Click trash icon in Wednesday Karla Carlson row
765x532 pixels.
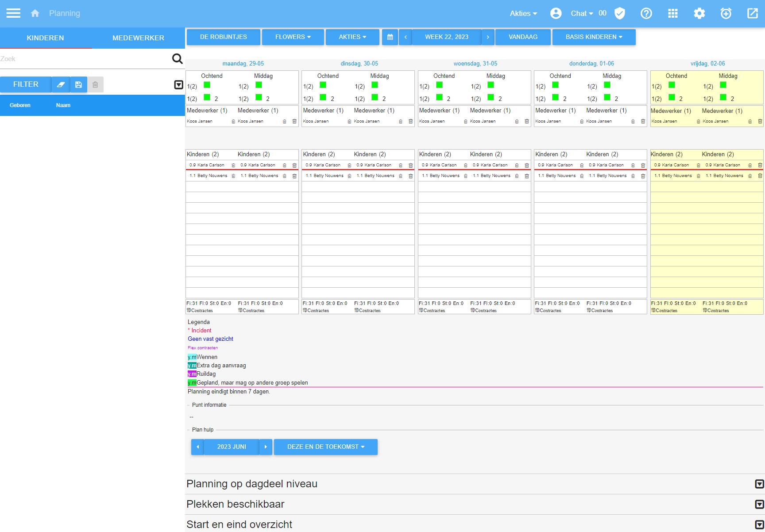point(527,165)
